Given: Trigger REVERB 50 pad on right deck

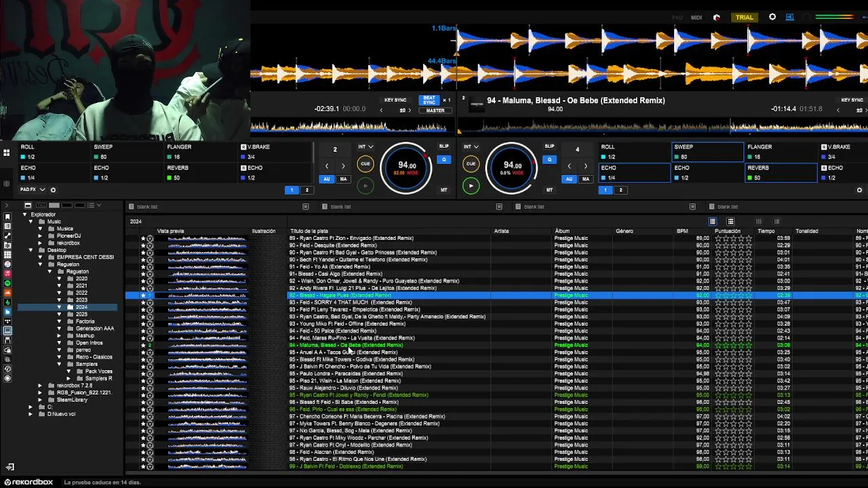Looking at the screenshot, I should pos(780,173).
